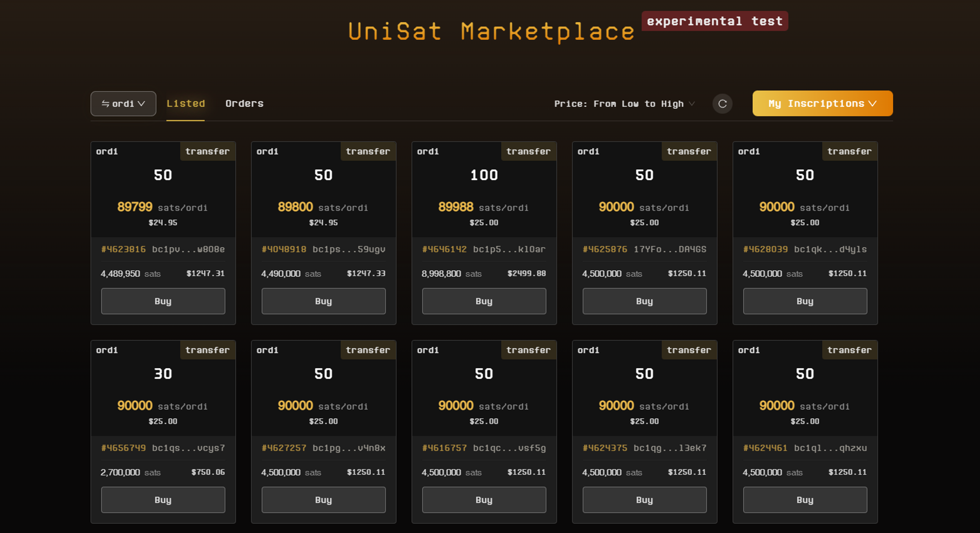Click the UniSat Marketplace title

coord(491,32)
